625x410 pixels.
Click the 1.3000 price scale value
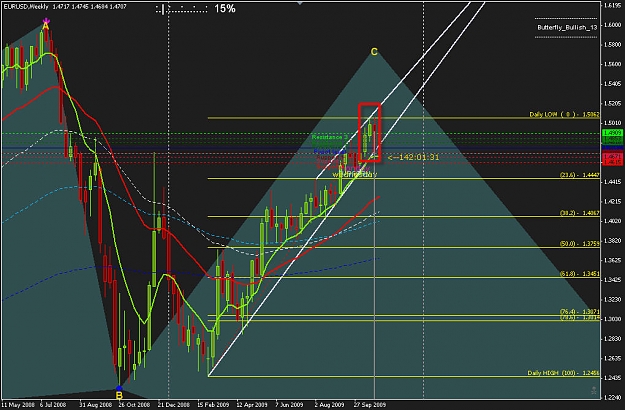pos(613,319)
